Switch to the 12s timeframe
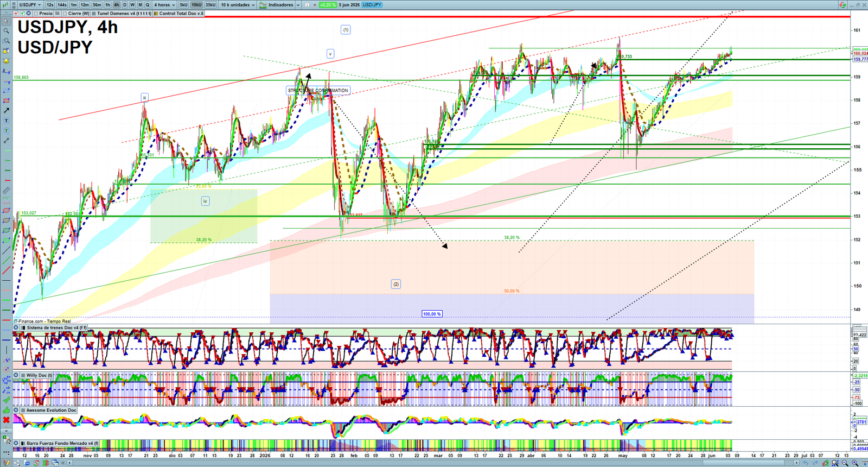Viewport: 868px width, 467px height. [50, 5]
